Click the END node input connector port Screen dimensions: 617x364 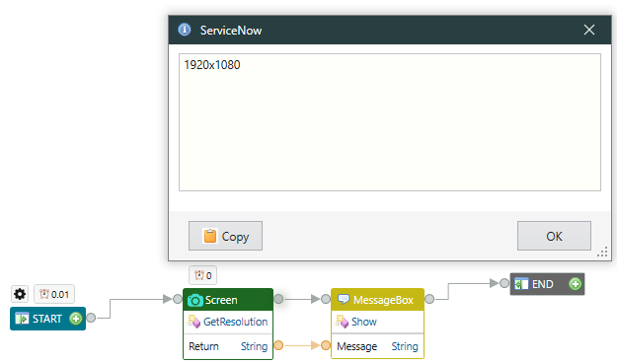(504, 283)
